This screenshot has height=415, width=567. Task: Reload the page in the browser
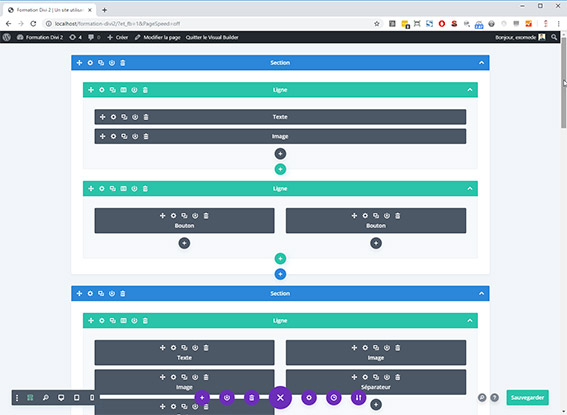[33, 23]
